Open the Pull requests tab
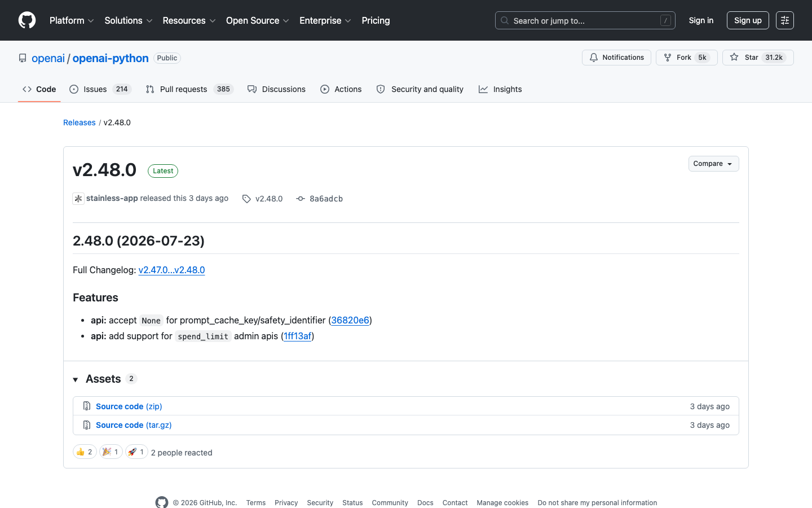This screenshot has width=812, height=508. click(x=189, y=89)
